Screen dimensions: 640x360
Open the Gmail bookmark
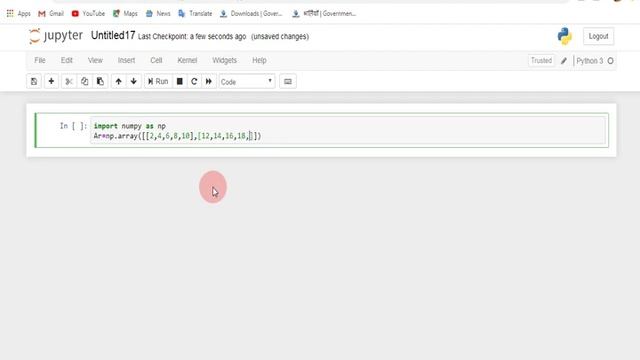(x=51, y=13)
